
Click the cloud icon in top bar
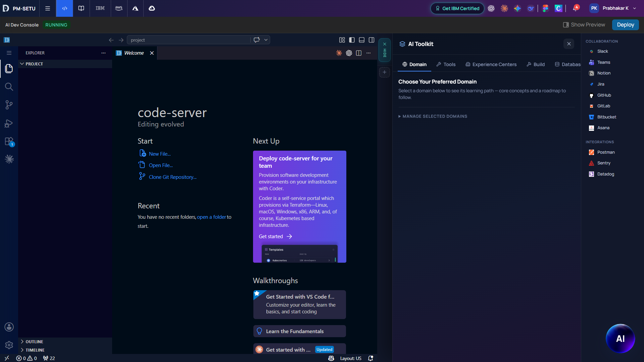tap(152, 8)
